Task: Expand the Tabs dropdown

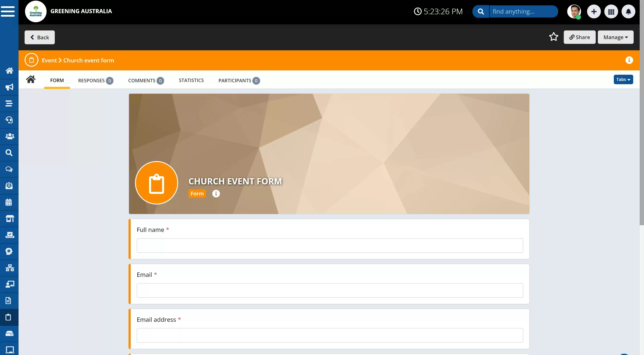Action: point(623,79)
